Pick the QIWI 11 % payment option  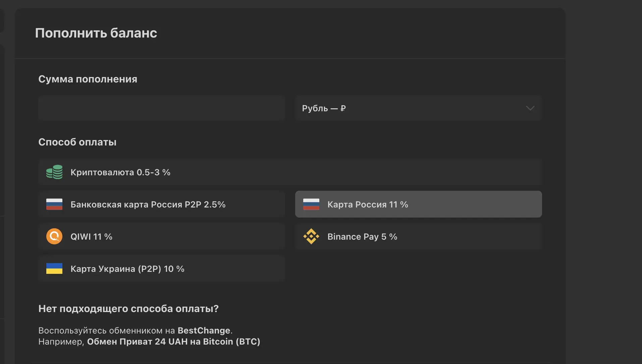pos(162,236)
